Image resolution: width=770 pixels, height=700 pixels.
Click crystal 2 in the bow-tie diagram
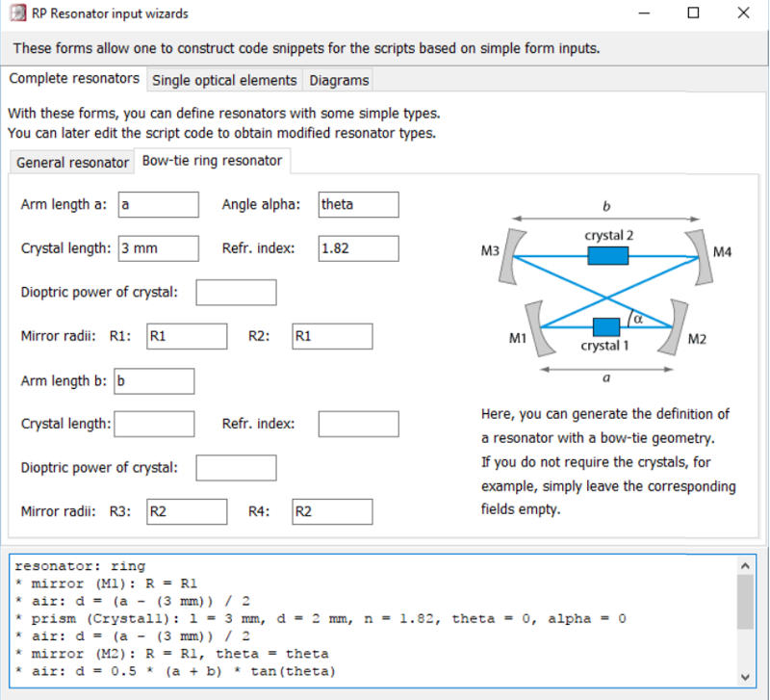[x=608, y=255]
